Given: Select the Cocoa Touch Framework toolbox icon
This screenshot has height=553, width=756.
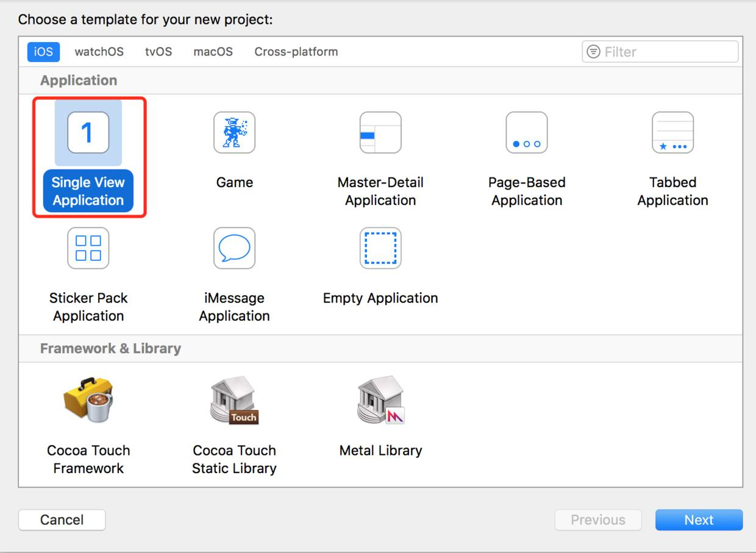Looking at the screenshot, I should click(x=88, y=400).
